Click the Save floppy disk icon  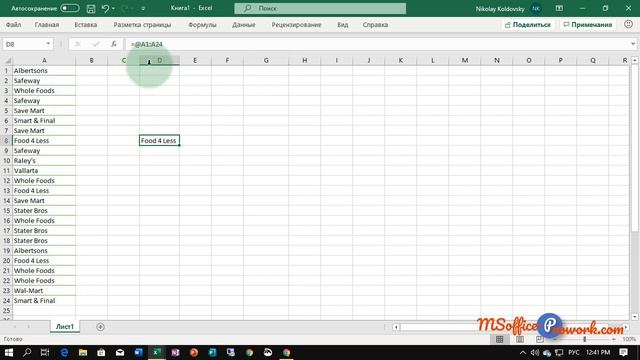[x=91, y=8]
